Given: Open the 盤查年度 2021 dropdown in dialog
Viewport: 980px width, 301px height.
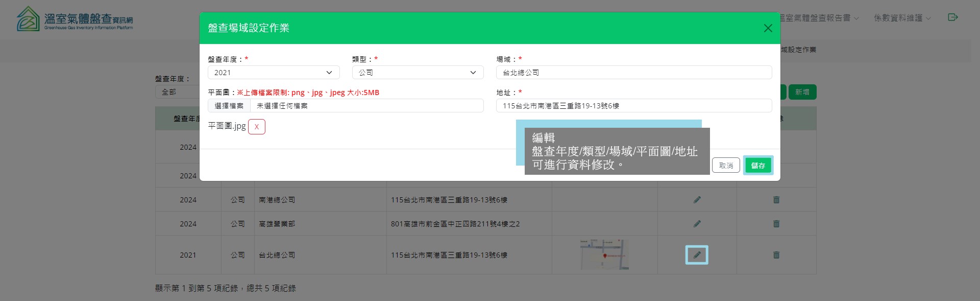Looking at the screenshot, I should [x=273, y=73].
